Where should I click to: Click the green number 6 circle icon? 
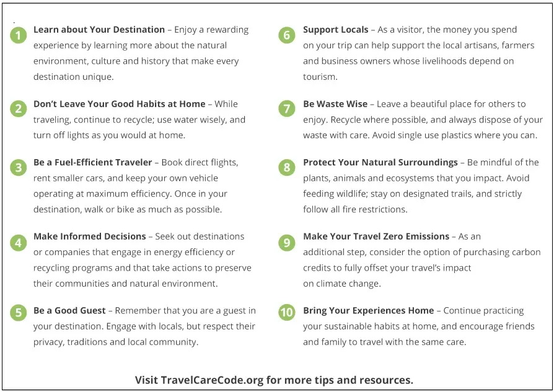(x=286, y=35)
